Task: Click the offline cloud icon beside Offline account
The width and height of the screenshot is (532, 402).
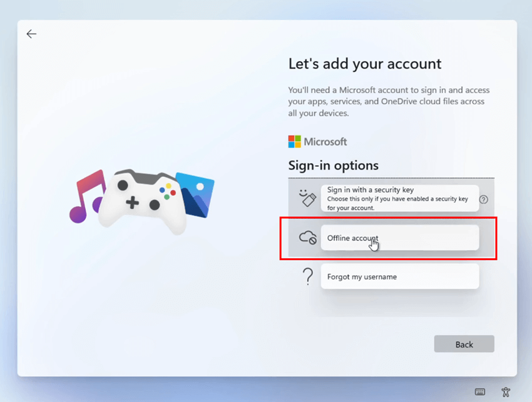Action: pyautogui.click(x=307, y=238)
